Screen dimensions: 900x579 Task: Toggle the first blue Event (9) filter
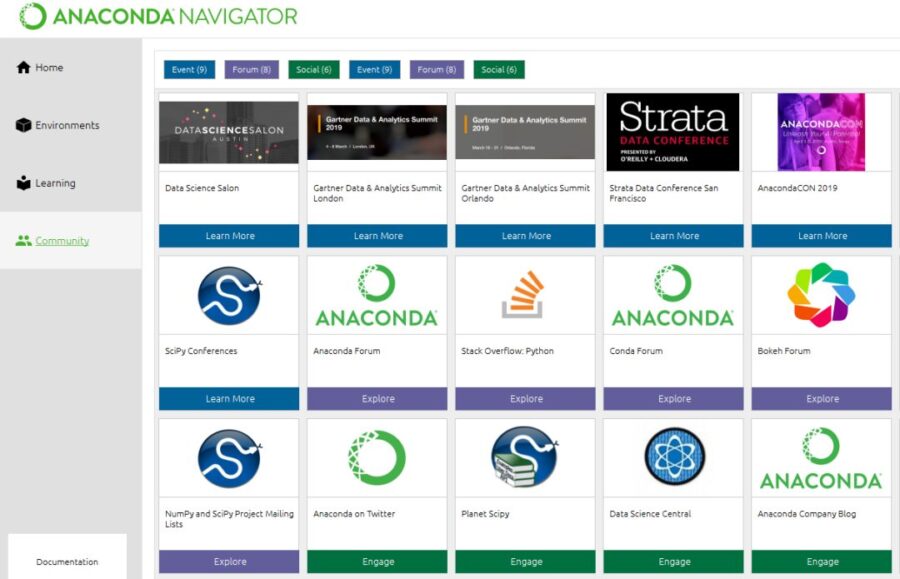pyautogui.click(x=189, y=69)
